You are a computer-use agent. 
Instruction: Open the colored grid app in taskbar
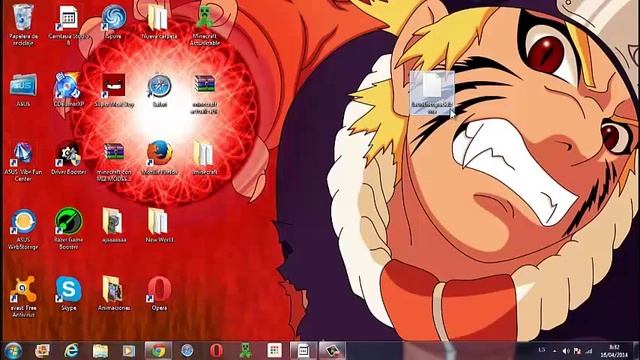[x=274, y=351]
